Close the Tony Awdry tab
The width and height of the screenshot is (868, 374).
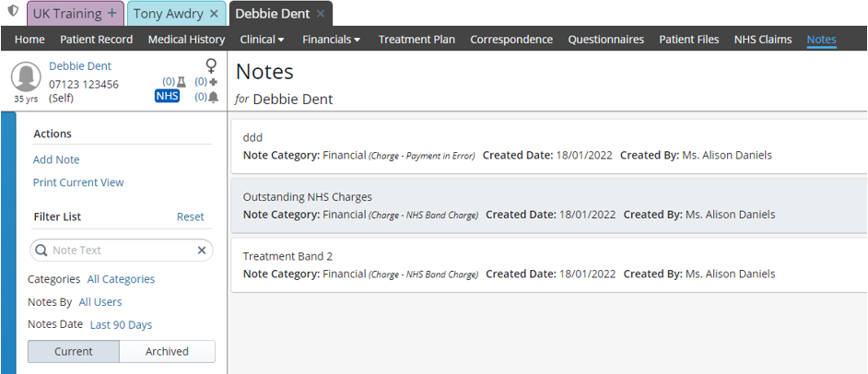[214, 13]
